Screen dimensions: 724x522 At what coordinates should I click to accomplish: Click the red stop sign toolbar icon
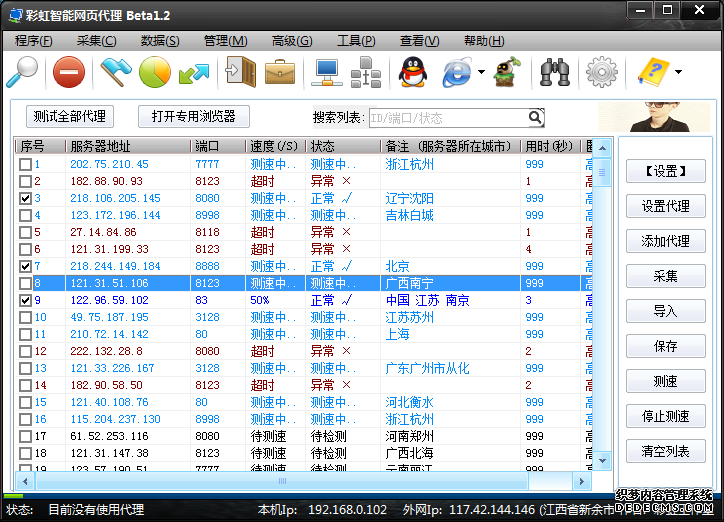(69, 72)
